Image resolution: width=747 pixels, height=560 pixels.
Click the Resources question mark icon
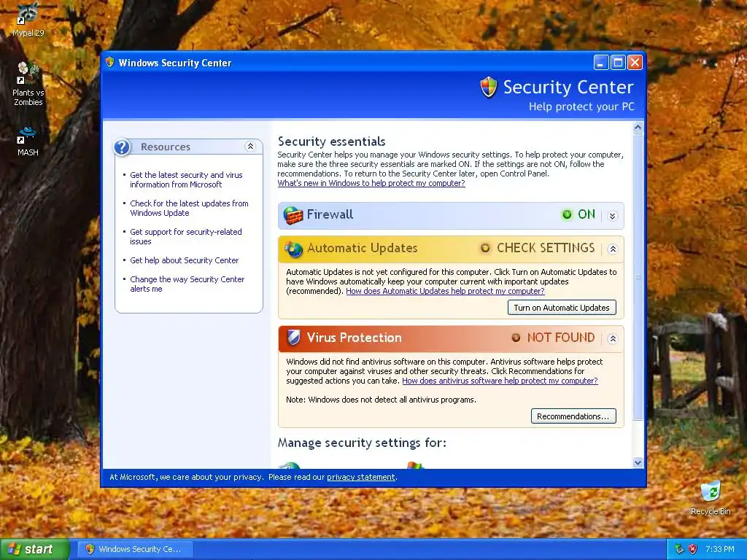[x=122, y=147]
